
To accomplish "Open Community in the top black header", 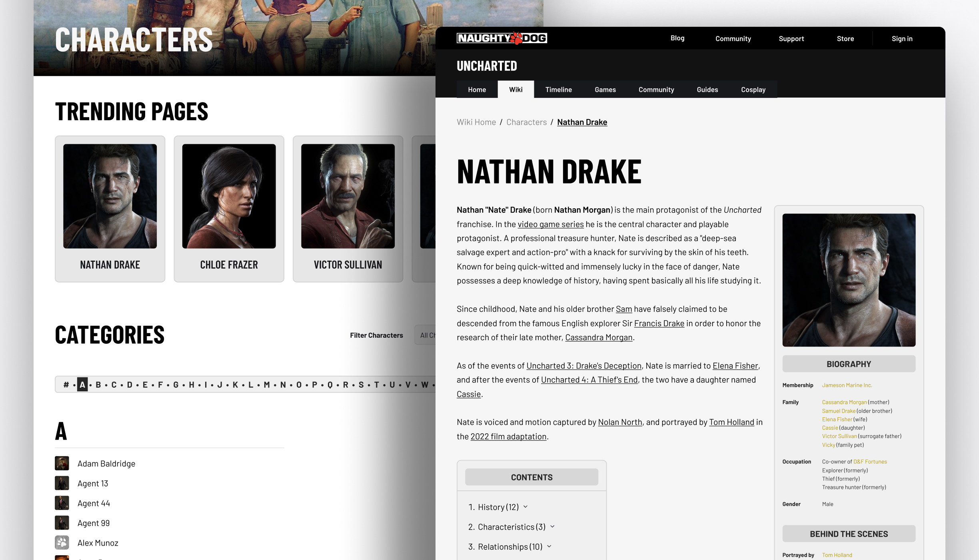I will (733, 39).
